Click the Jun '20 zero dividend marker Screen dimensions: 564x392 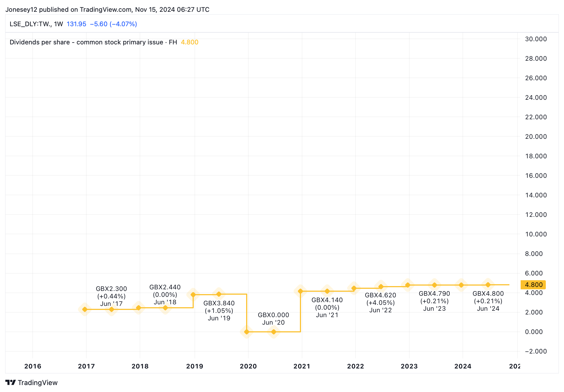pos(273,332)
